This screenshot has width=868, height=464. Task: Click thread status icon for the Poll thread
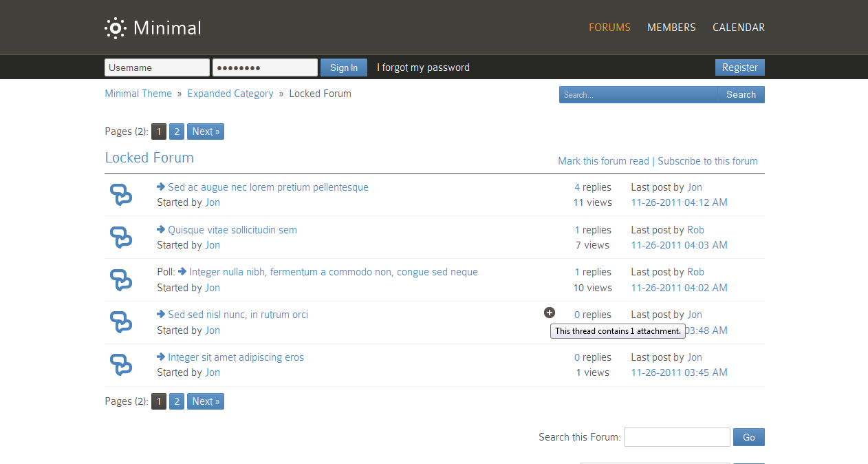coord(121,280)
